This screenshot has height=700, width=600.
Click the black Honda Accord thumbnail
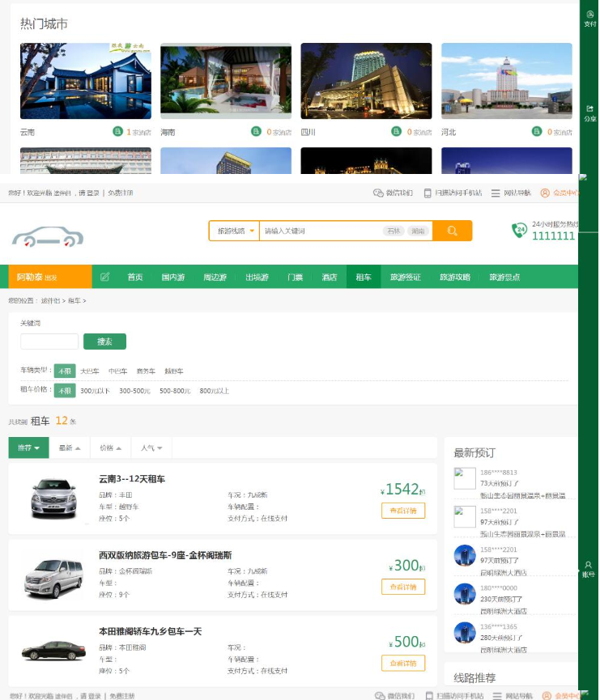[53, 651]
